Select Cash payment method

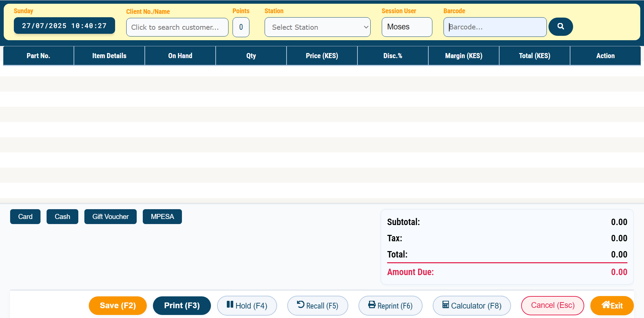(62, 217)
